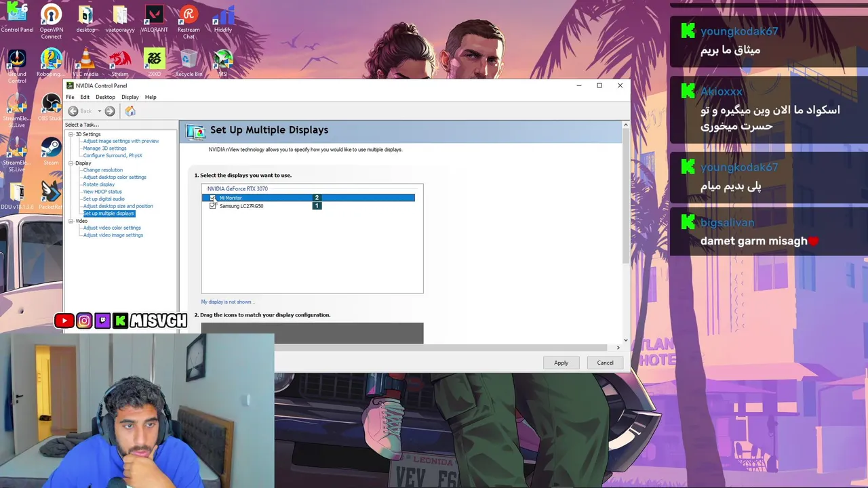Select the 'Samsung LC27RG50' row text
The width and height of the screenshot is (868, 488).
[x=241, y=206]
